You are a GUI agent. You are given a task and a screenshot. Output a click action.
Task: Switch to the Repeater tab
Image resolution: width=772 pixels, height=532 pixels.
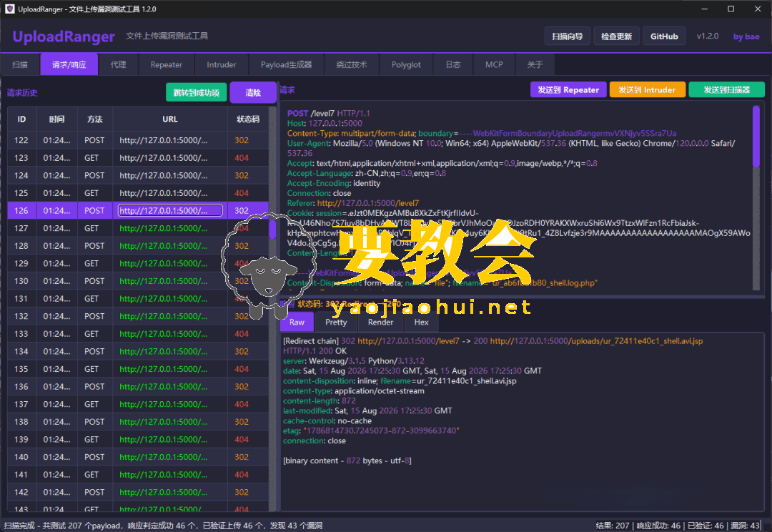(x=167, y=64)
